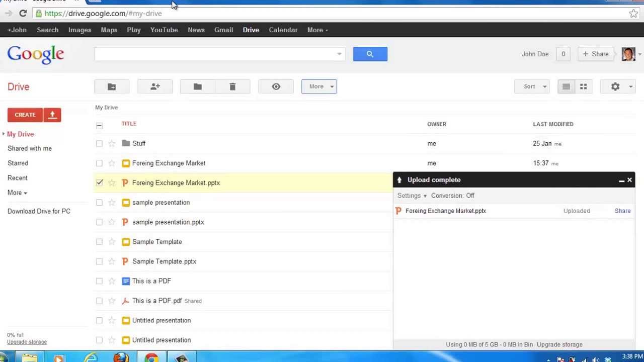Star Foreing Exchange Market.pptx
The image size is (644, 362).
pyautogui.click(x=112, y=183)
